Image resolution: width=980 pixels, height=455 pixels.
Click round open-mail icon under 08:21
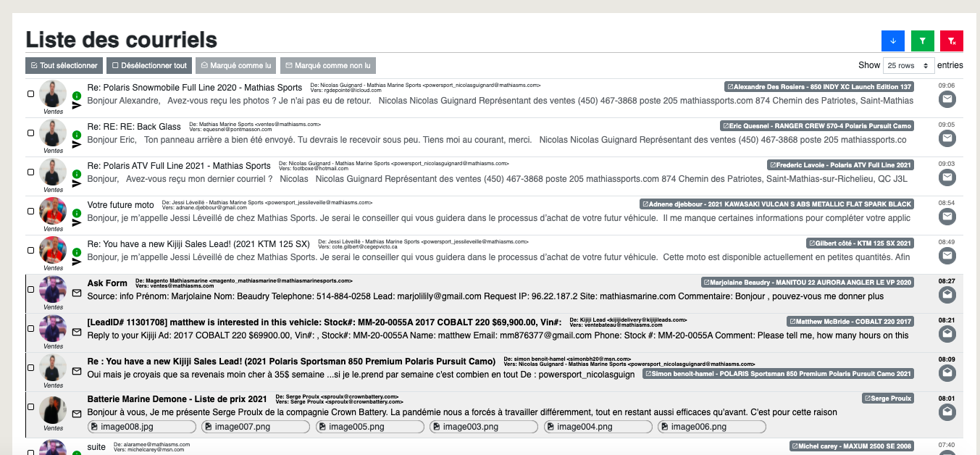click(947, 334)
